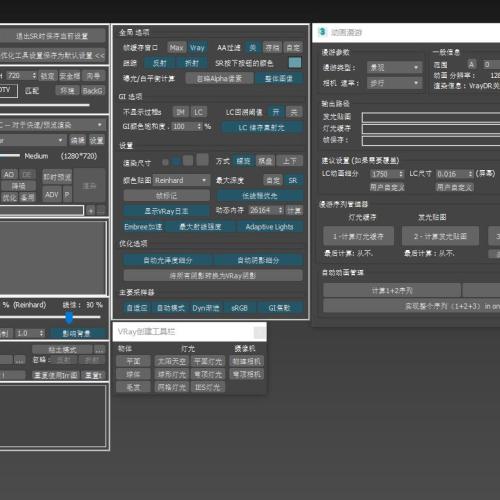Screen dimensions: 500x500
Task: Click the IES light creation button
Action: click(x=207, y=387)
